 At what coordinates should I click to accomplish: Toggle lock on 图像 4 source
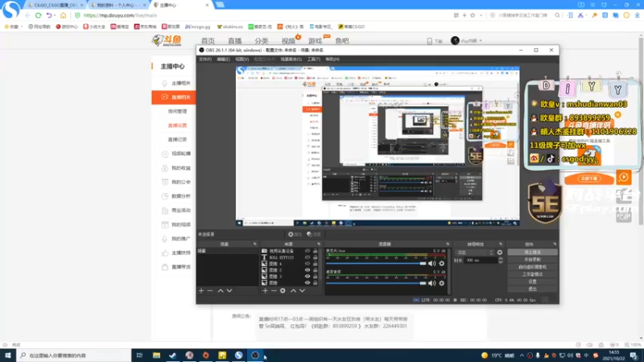pyautogui.click(x=316, y=264)
